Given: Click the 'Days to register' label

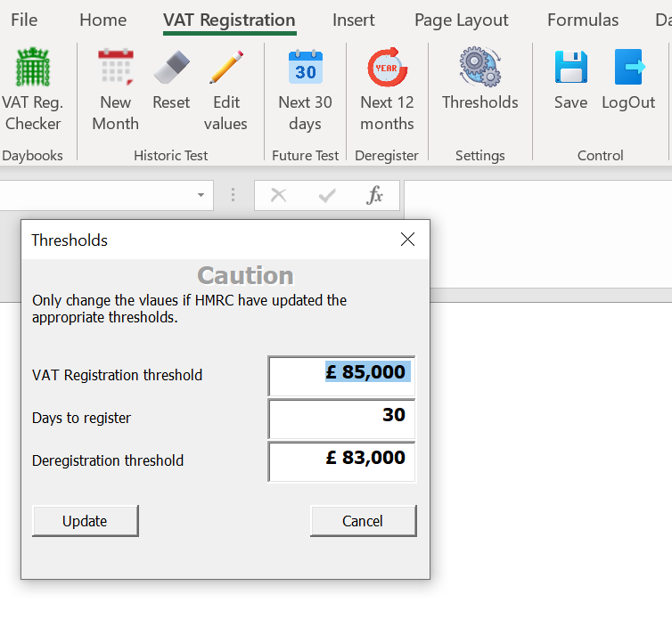Looking at the screenshot, I should pos(81,418).
